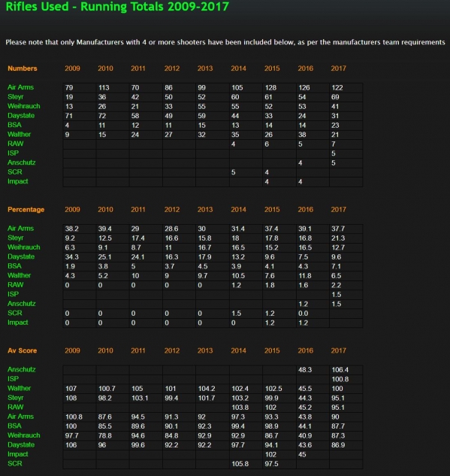The width and height of the screenshot is (450, 476).
Task: Click RAW 2017 count of 7
Action: [334, 144]
